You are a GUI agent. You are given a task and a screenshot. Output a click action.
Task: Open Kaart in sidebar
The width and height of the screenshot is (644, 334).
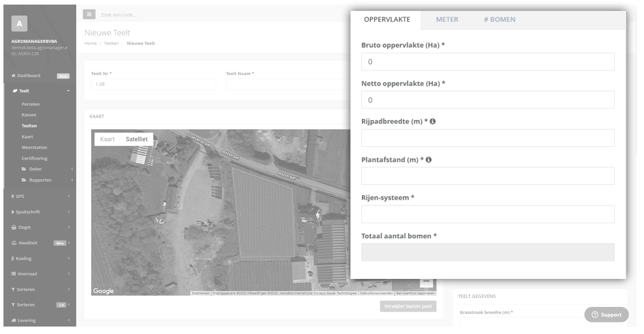coord(27,137)
